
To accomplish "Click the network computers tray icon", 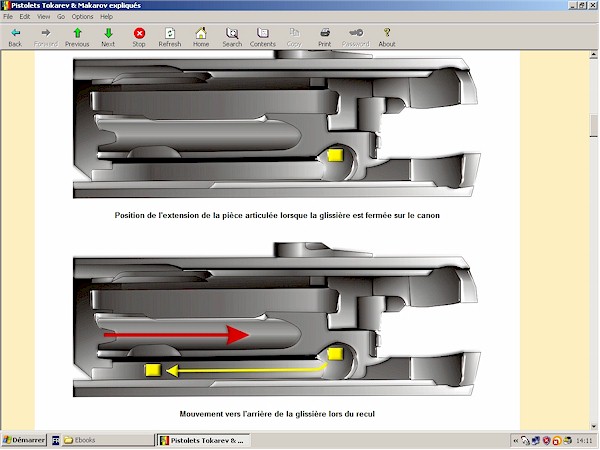I will (x=536, y=441).
